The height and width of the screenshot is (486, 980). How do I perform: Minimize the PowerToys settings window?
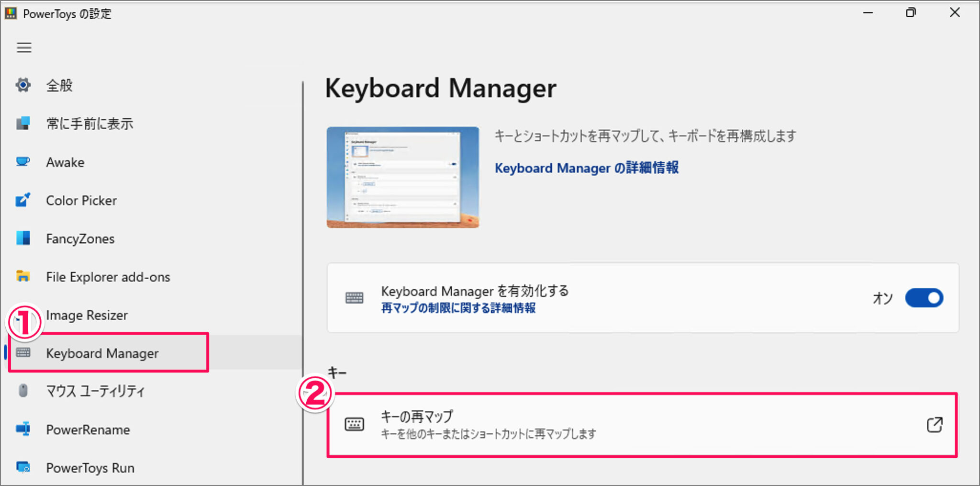868,13
